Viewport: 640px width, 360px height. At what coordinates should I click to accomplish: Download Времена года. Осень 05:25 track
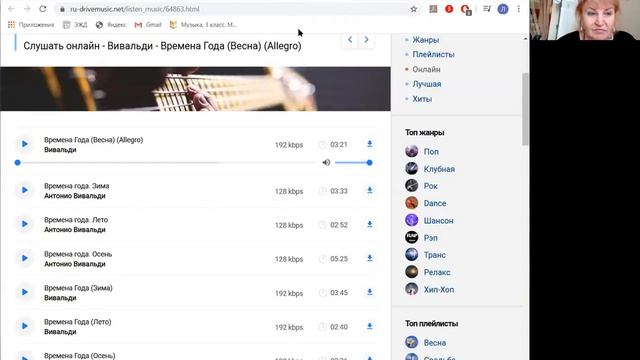tap(369, 258)
